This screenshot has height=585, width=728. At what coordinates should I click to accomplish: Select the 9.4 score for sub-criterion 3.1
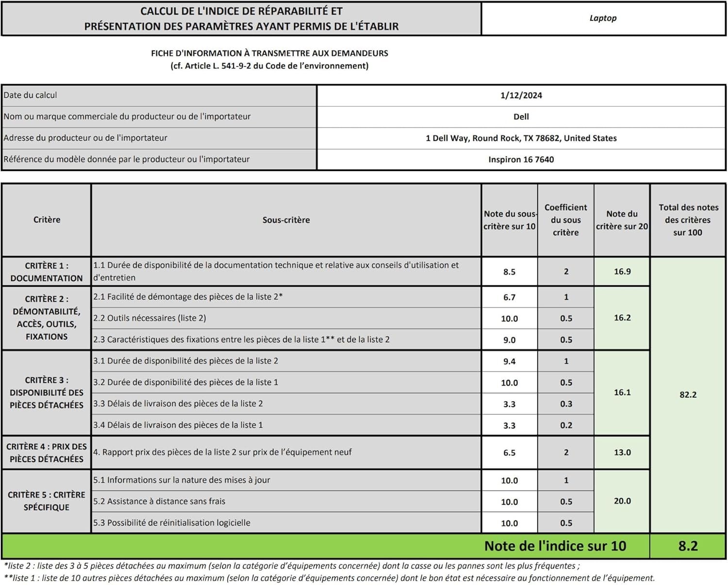(509, 361)
